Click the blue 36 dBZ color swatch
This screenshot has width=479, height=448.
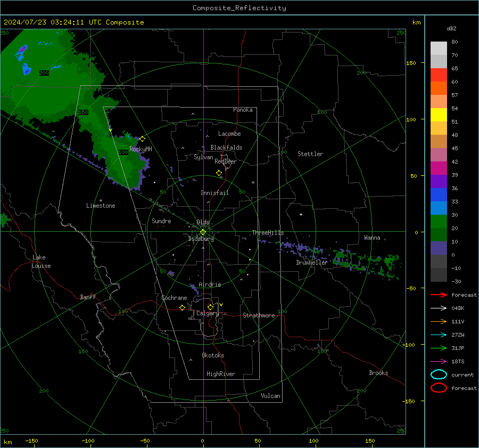click(439, 194)
